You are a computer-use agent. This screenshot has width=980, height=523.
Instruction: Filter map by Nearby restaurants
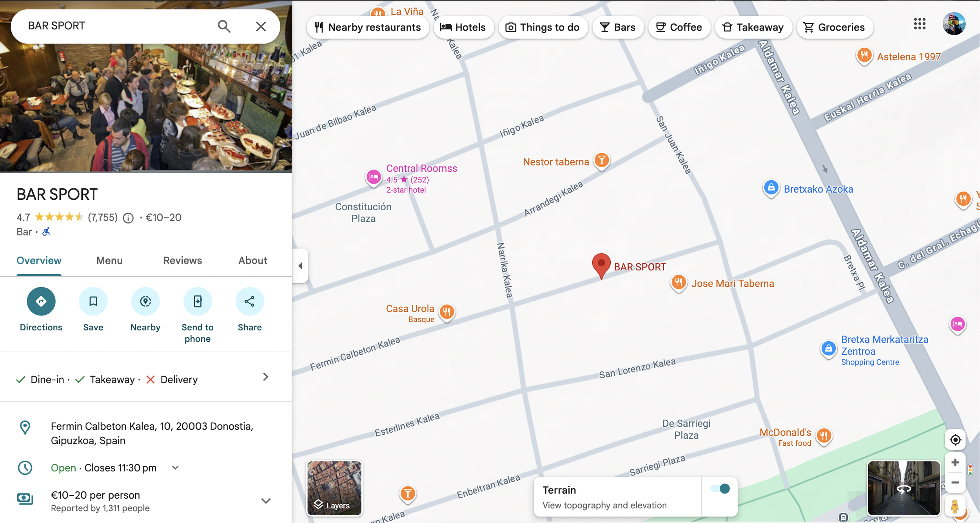[x=368, y=27]
